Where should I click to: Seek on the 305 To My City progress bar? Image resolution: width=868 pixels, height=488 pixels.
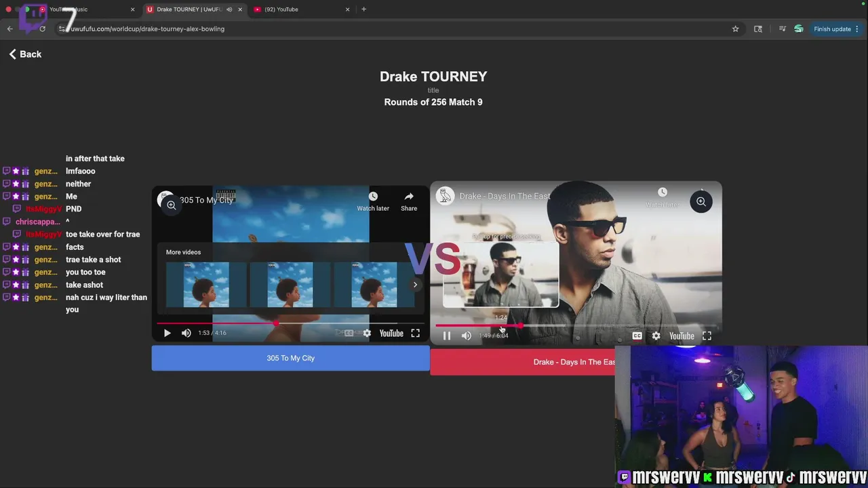click(290, 323)
